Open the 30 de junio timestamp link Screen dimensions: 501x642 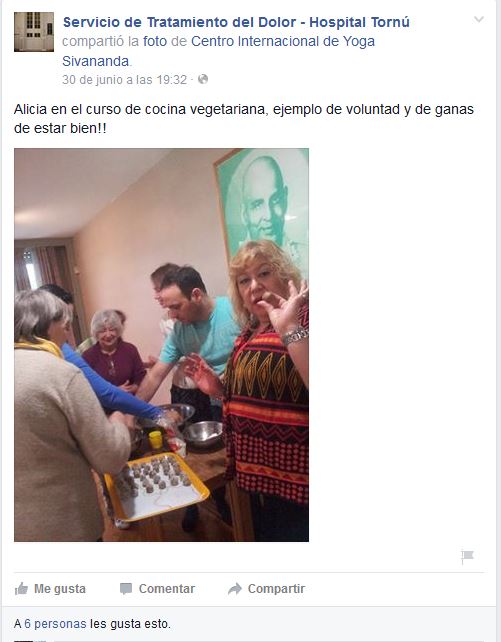(124, 79)
